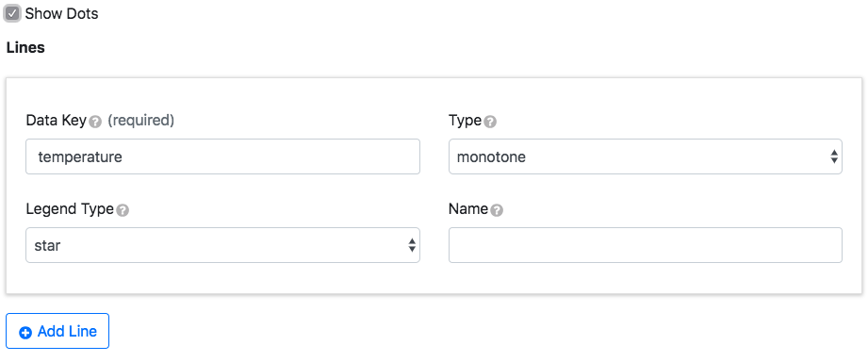Click the (required) hint text

[140, 121]
